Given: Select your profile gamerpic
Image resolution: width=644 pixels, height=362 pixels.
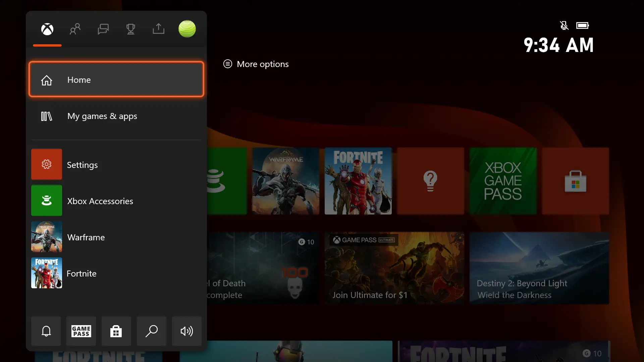Looking at the screenshot, I should click(x=187, y=29).
